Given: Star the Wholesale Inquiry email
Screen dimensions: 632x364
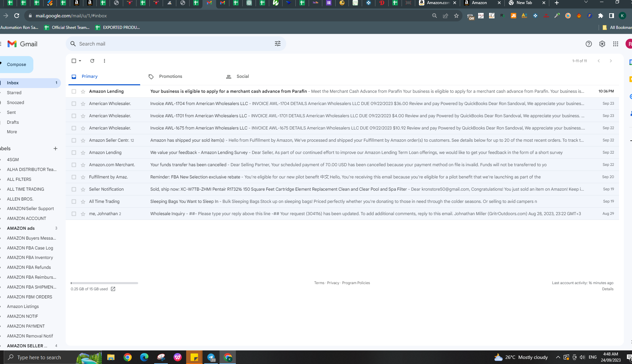Looking at the screenshot, I should tap(83, 214).
